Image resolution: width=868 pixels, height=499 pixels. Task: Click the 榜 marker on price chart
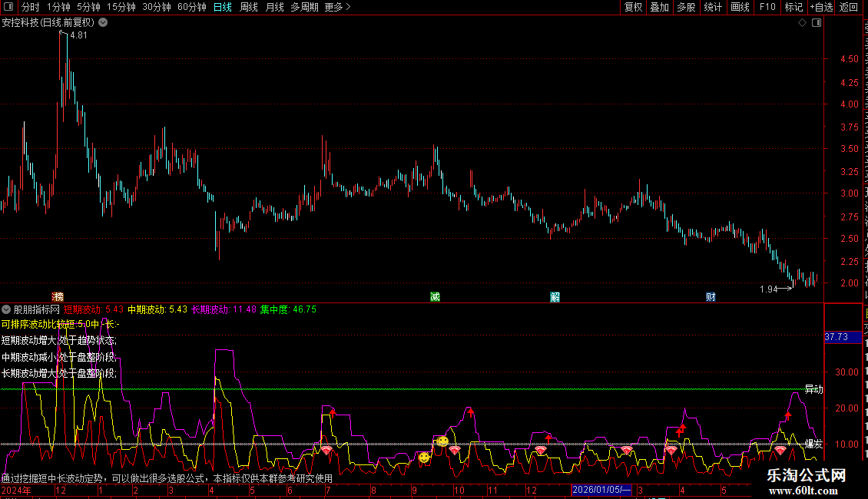(x=58, y=297)
